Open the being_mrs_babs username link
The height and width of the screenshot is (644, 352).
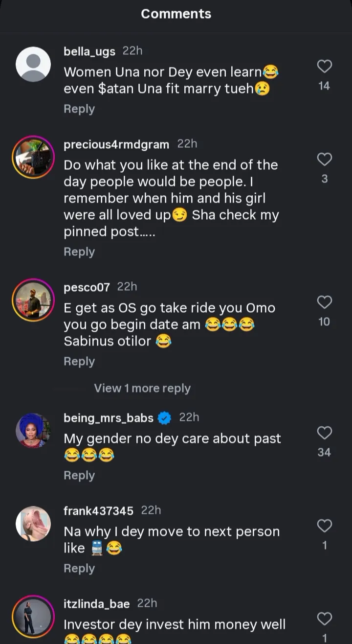tap(109, 418)
